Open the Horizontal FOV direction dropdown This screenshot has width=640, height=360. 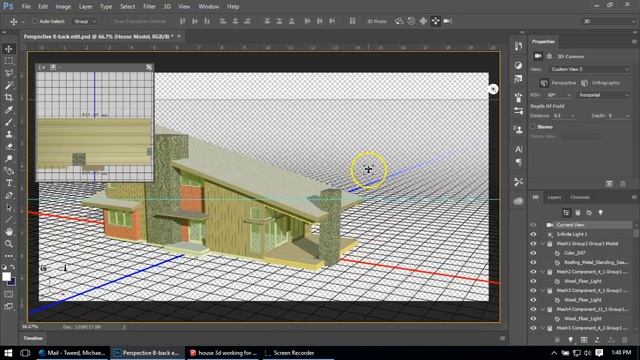click(x=604, y=95)
